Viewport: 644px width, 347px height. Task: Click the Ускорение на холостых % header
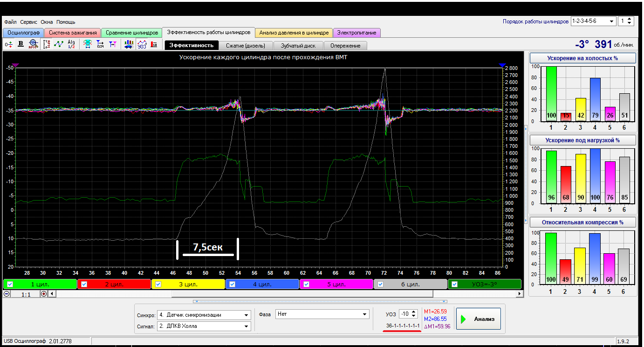(583, 58)
